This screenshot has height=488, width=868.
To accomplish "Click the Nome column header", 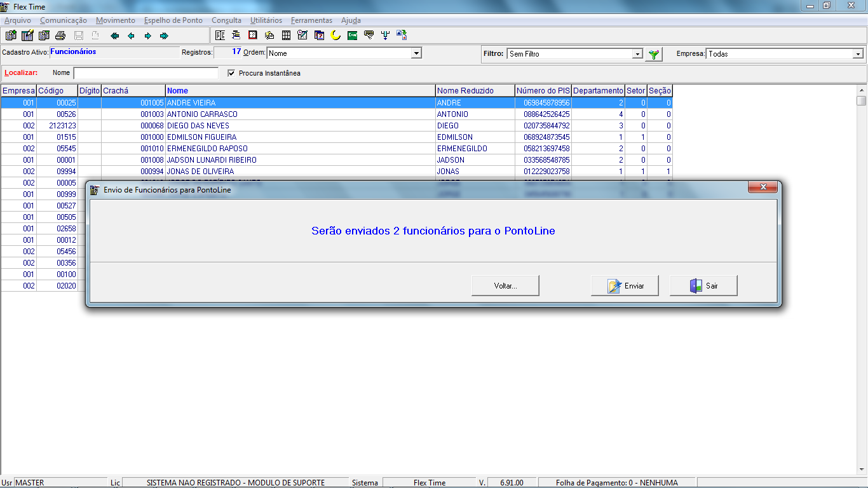I will [300, 91].
